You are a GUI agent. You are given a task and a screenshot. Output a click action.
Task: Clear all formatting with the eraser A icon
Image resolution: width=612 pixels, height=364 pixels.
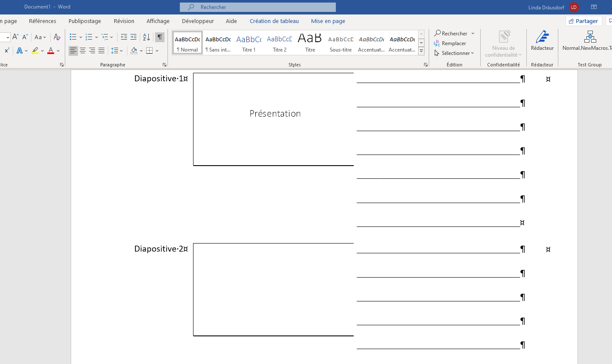[57, 37]
